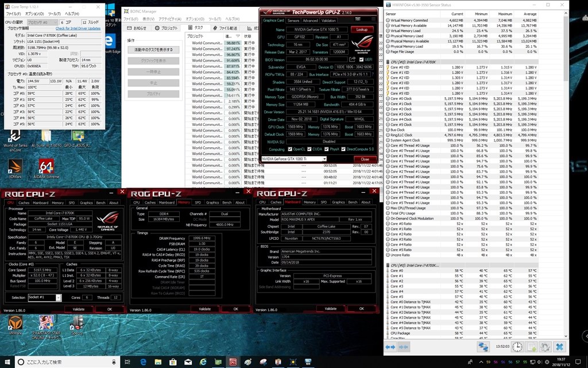Open the processor selection dropdown in Core Temp
Screen dimensions: 588x368
click(42, 22)
